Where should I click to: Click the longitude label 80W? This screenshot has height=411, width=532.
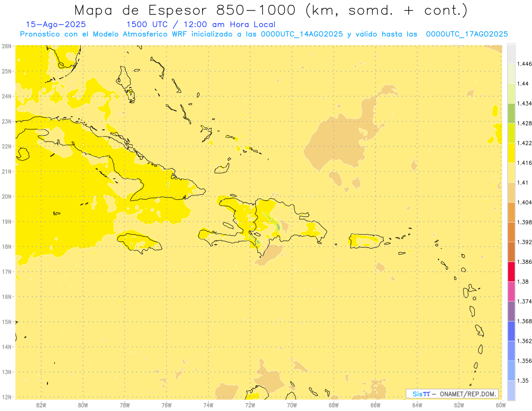(83, 405)
